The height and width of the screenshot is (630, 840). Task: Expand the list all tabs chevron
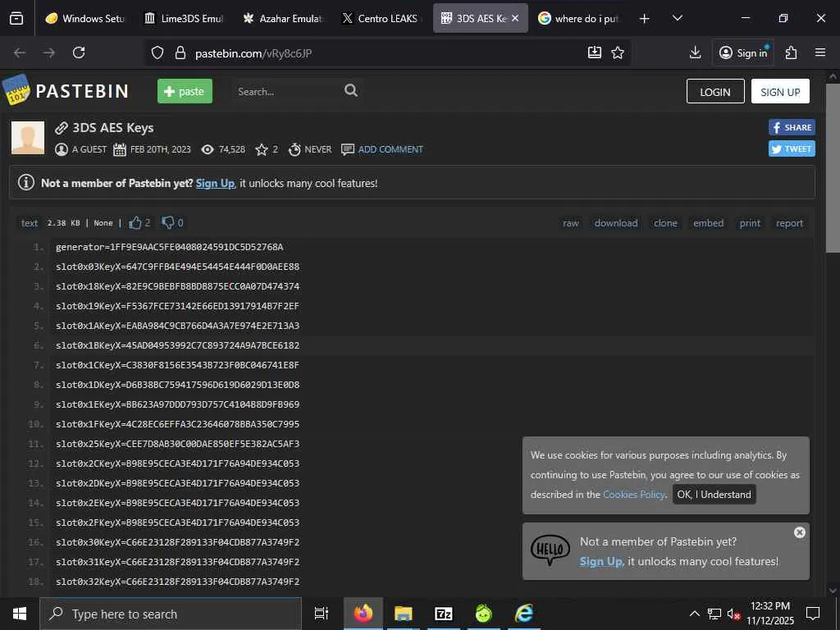pyautogui.click(x=677, y=18)
